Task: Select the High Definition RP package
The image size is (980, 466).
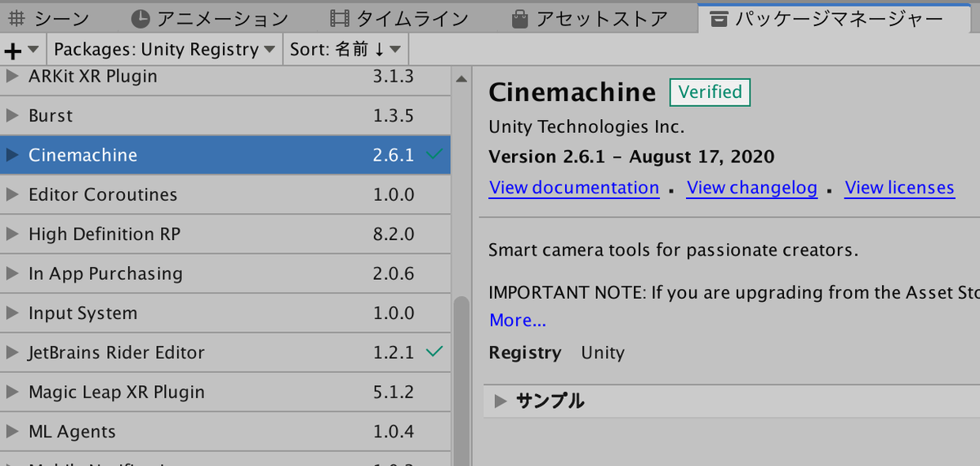Action: coord(225,234)
